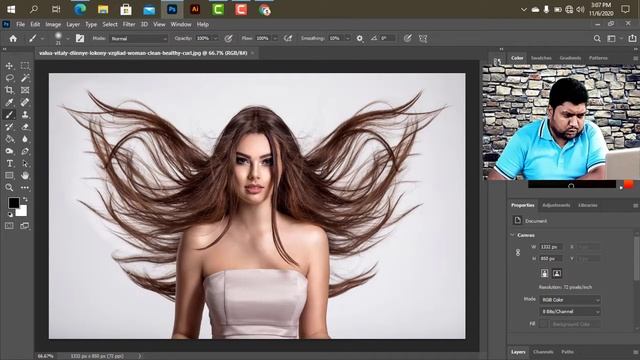The image size is (640, 360).
Task: Open the Layer menu
Action: (73, 24)
